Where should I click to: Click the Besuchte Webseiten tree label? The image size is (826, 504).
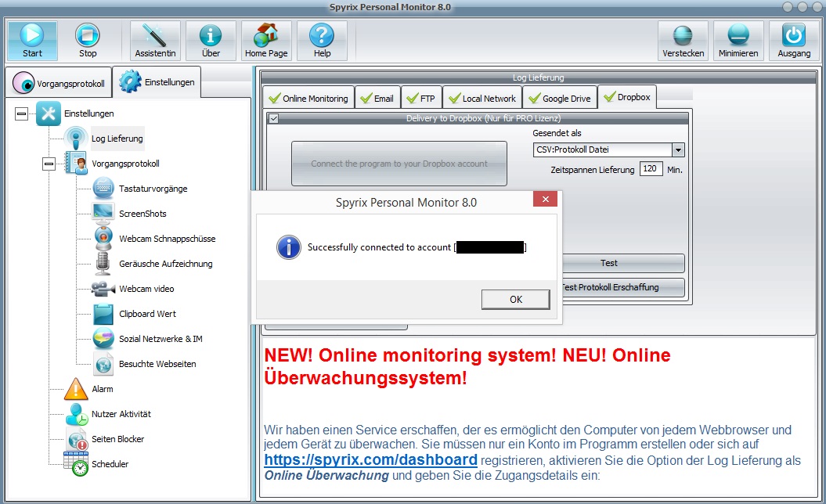click(x=157, y=364)
